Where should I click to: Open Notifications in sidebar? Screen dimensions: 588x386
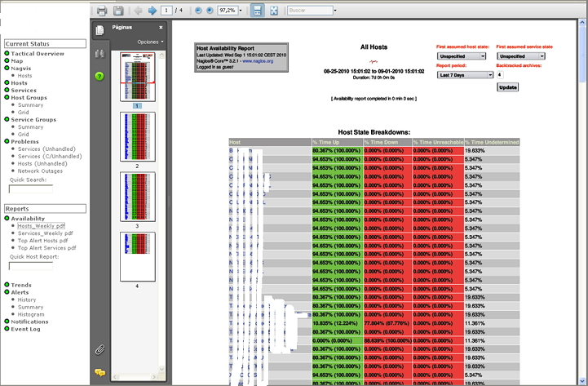click(x=29, y=322)
